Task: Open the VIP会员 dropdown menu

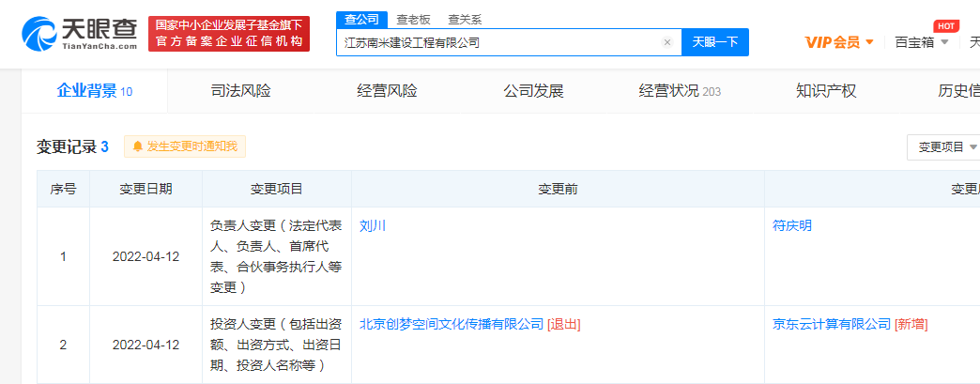Action: (839, 42)
